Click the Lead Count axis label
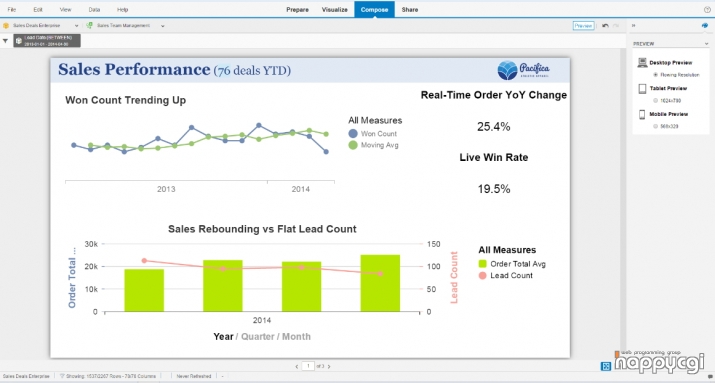 (x=454, y=278)
